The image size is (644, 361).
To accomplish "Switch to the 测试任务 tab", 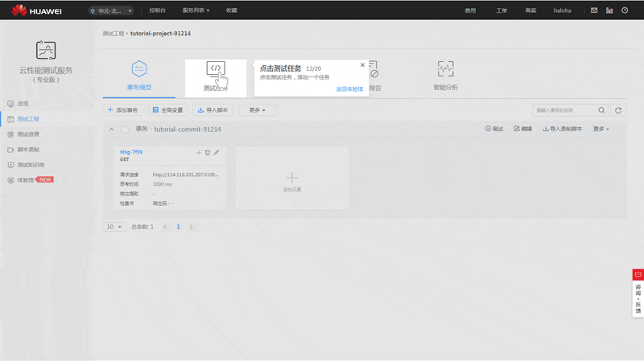I will pos(216,78).
